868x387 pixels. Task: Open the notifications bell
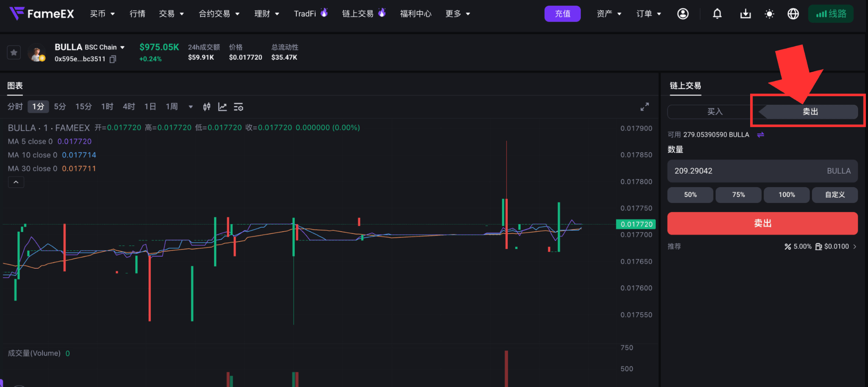coord(717,14)
